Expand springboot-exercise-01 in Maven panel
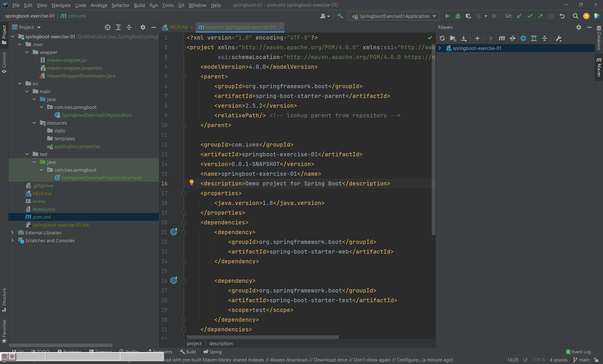The width and height of the screenshot is (603, 364). (440, 48)
